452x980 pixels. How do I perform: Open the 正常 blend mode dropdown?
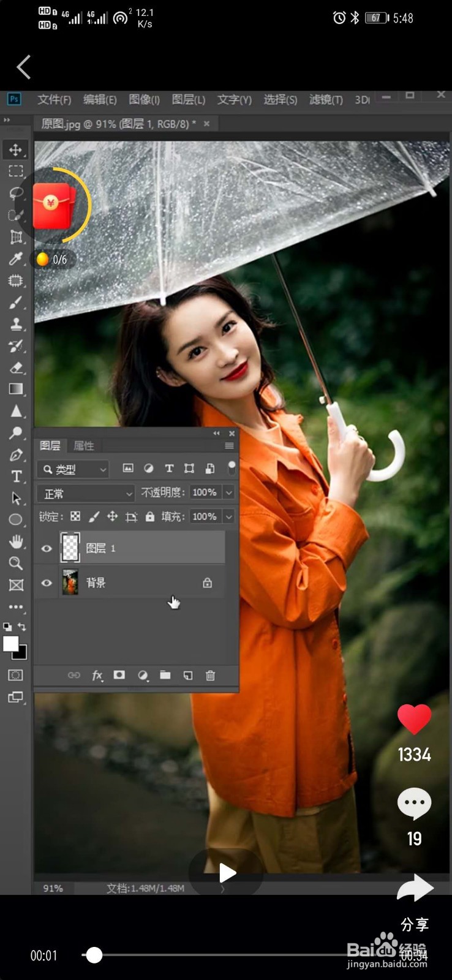(86, 493)
